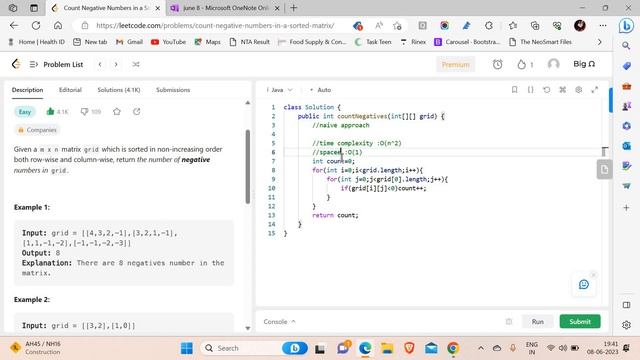Open Windows Start menu
640x360 pixels.
187,348
